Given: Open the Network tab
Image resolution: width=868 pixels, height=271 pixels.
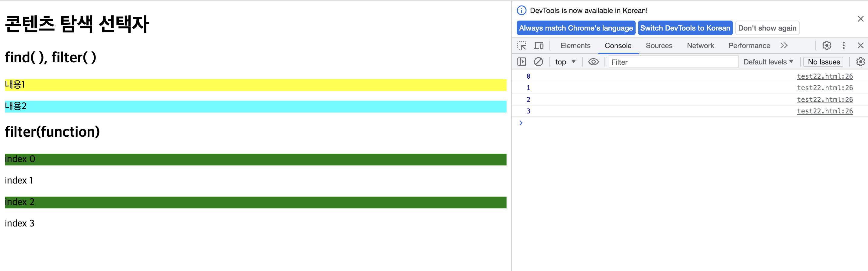Looking at the screenshot, I should click(700, 45).
